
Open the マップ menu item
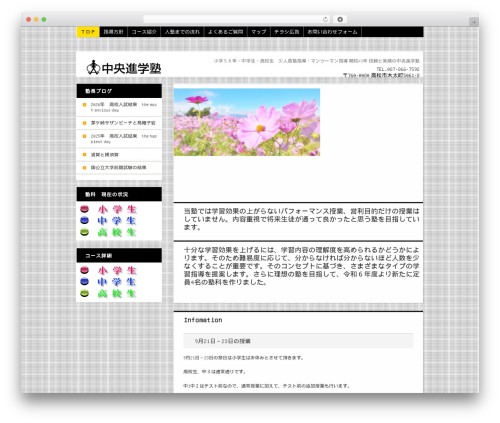[259, 32]
